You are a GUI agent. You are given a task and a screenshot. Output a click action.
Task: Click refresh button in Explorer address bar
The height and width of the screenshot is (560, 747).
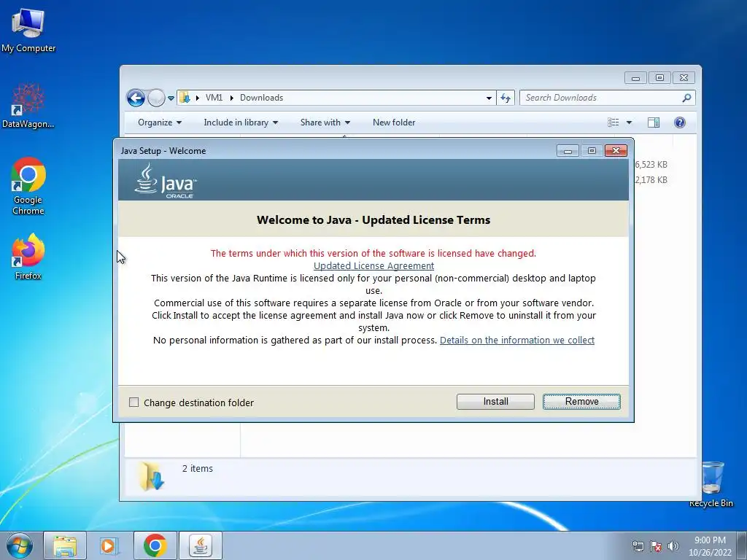tap(505, 98)
